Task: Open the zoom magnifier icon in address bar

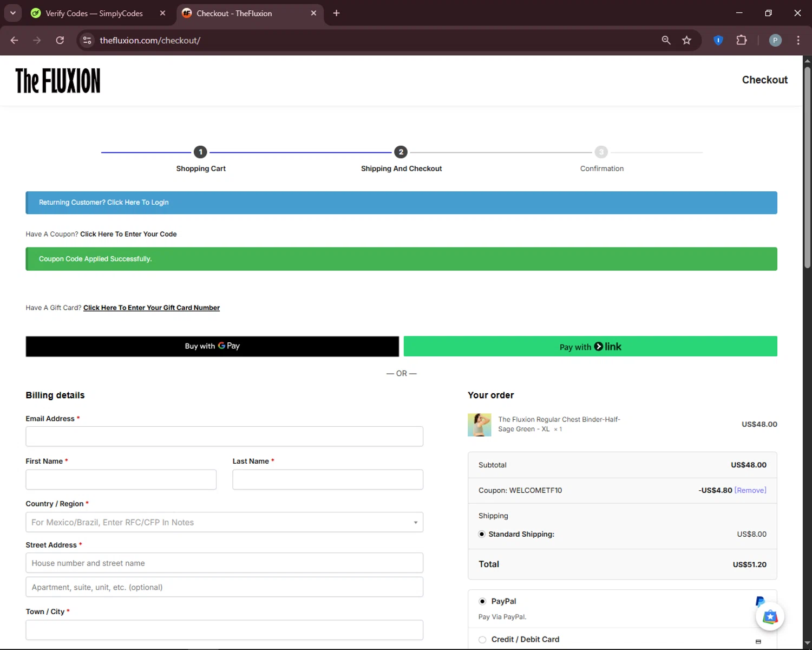Action: (666, 40)
